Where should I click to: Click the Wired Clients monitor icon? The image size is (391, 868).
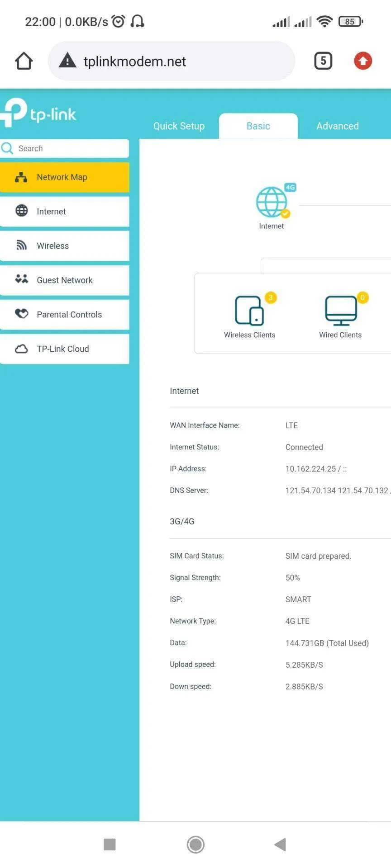tap(341, 311)
